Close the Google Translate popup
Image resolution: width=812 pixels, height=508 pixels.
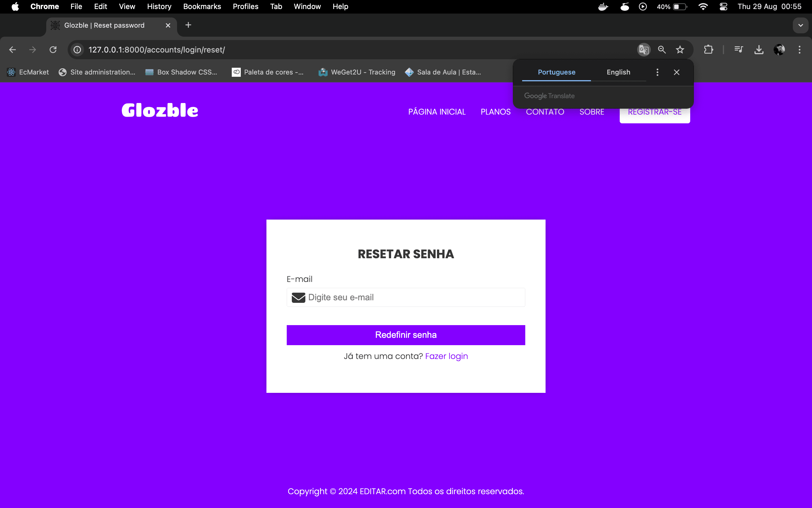677,72
